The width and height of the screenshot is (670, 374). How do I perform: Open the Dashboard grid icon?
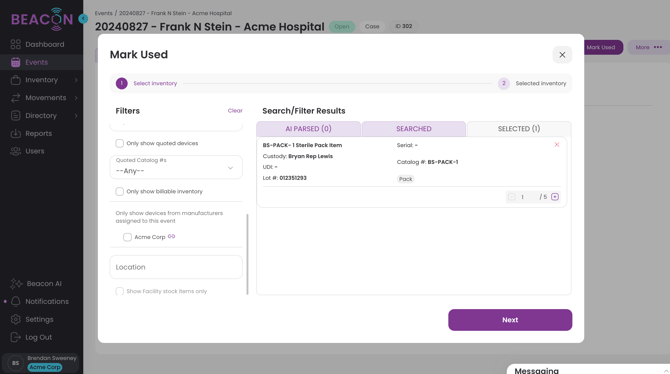tap(15, 44)
